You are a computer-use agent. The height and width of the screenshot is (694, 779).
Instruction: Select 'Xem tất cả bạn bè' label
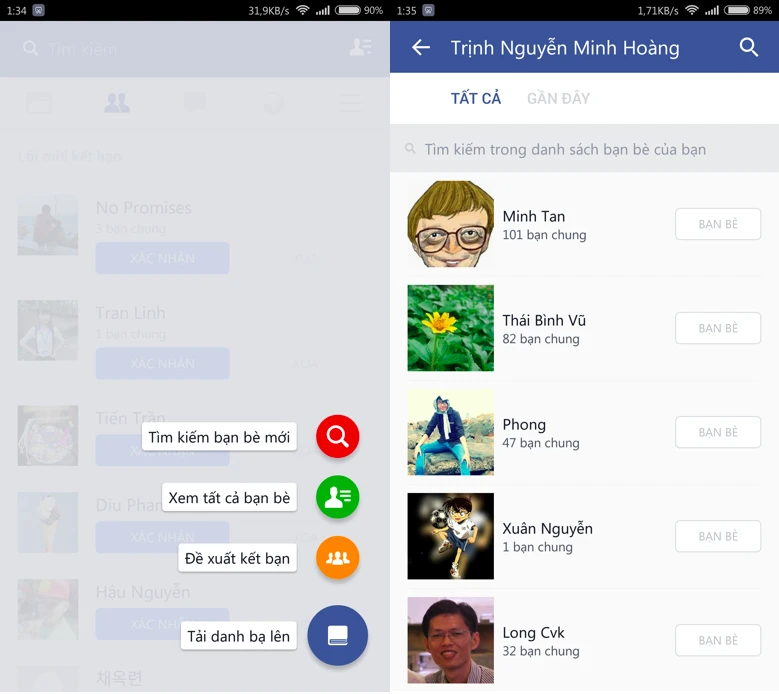coord(229,498)
